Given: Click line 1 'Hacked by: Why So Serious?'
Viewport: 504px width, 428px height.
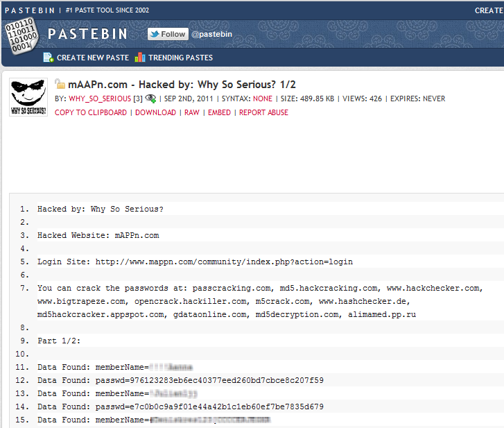Looking at the screenshot, I should click(101, 209).
